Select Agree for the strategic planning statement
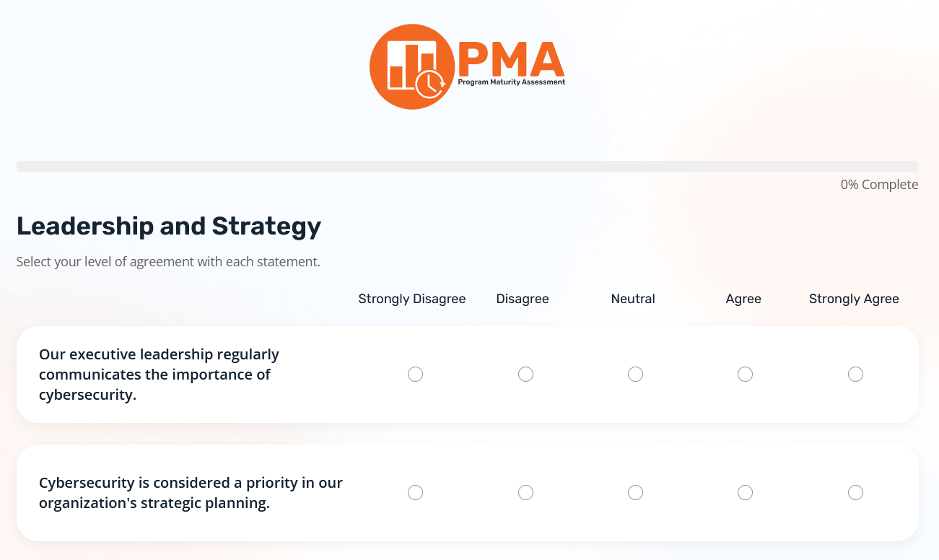Viewport: 939px width, 560px height. click(x=745, y=492)
